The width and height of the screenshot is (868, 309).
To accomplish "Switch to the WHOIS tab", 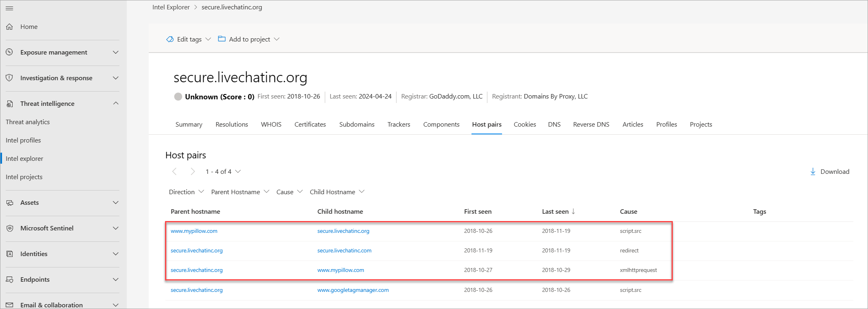I will pos(271,125).
